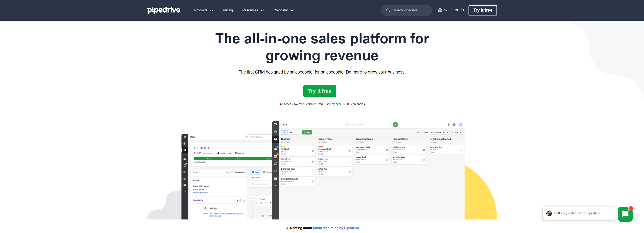Switch to the forecast view icon in pipeline toolbar

tap(297, 132)
